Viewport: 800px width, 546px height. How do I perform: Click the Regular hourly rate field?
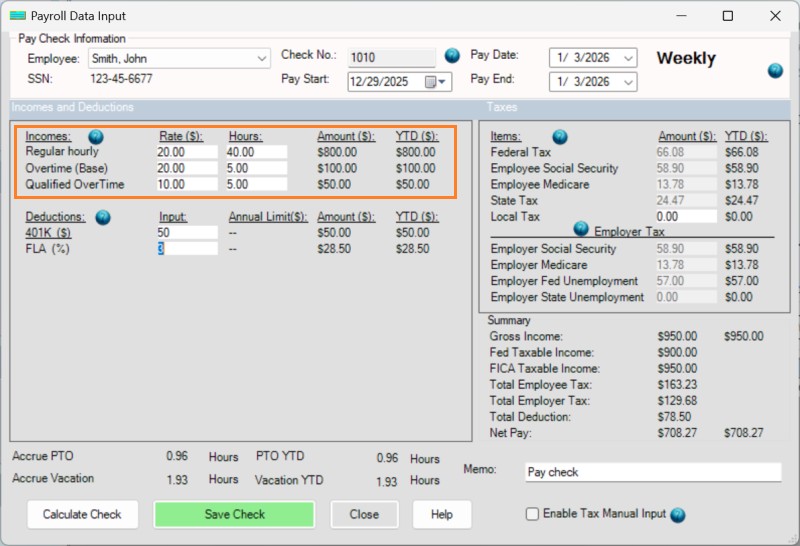pyautogui.click(x=187, y=152)
